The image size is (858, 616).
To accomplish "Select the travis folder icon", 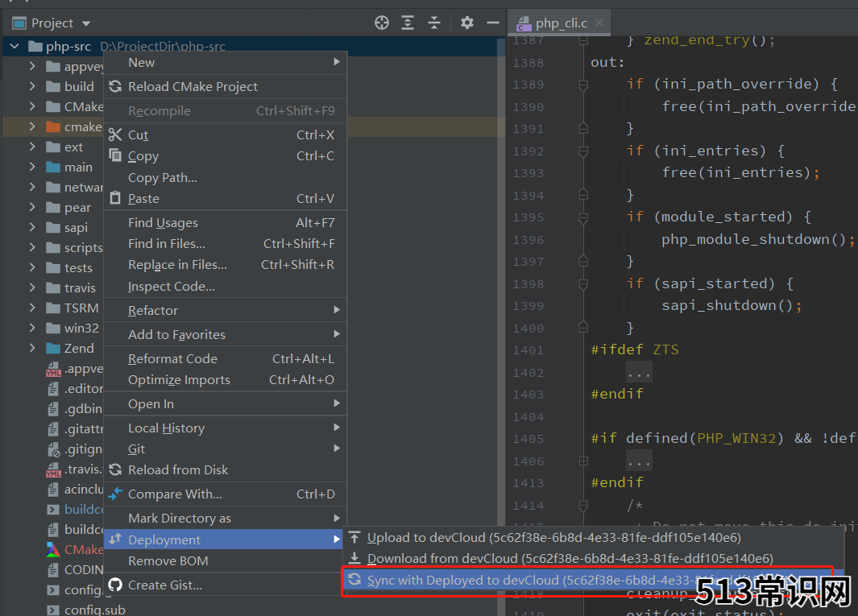I will pos(53,287).
